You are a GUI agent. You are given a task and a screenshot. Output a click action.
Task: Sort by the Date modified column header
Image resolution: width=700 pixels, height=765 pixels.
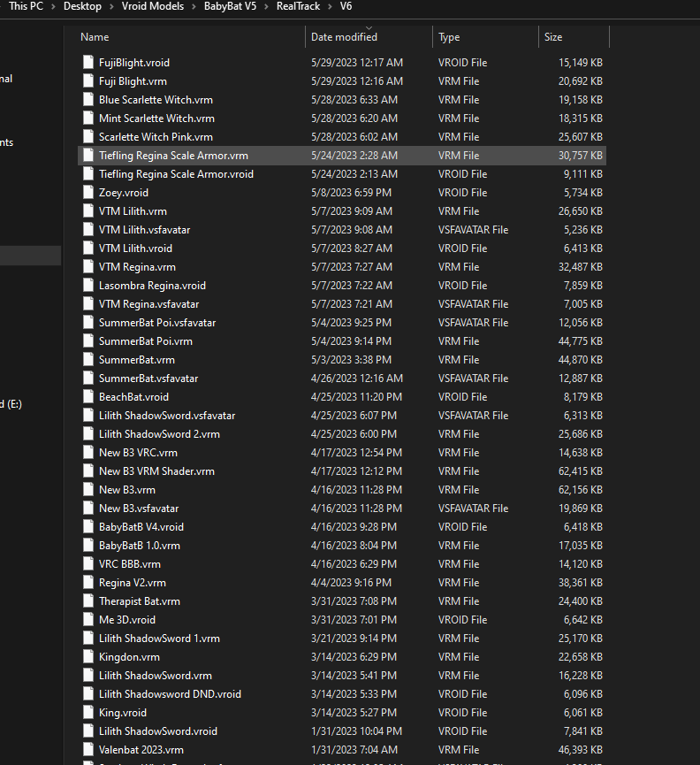[344, 37]
